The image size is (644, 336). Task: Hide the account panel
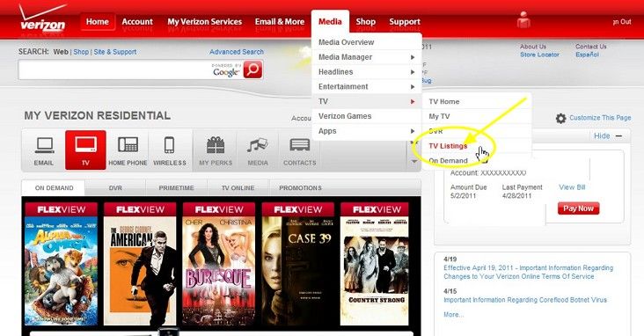click(x=607, y=136)
